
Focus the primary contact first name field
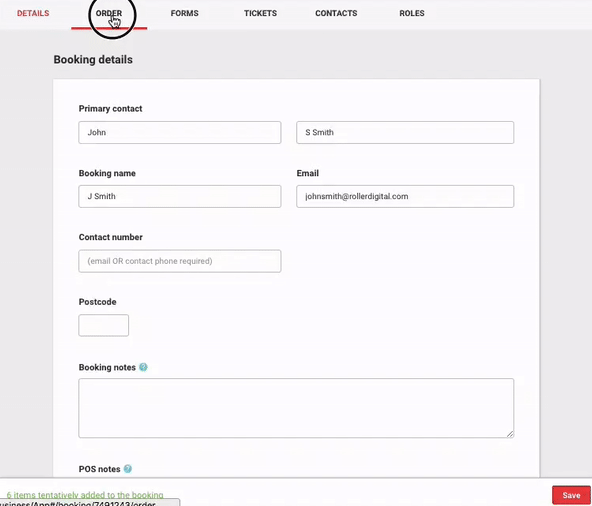pos(180,133)
